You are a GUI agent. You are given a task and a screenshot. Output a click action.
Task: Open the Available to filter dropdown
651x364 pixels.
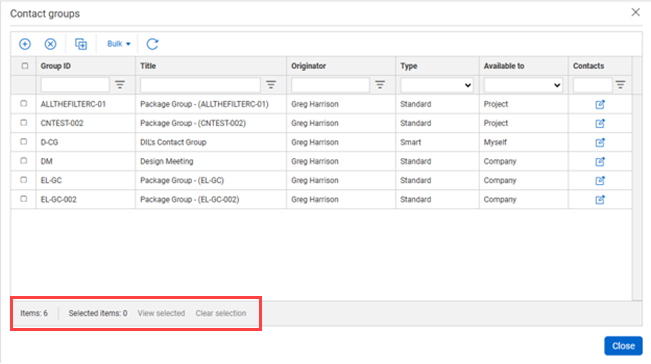(523, 85)
